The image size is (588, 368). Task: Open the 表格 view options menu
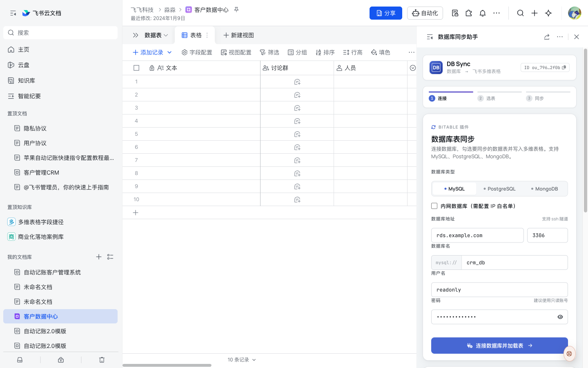[207, 36]
